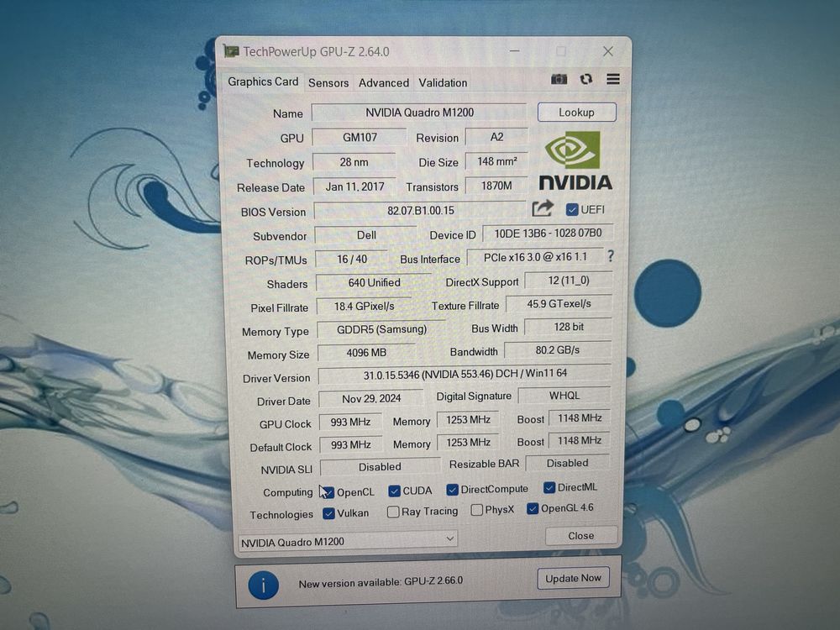Click the NVIDIA logo image
This screenshot has width=840, height=630.
[575, 161]
